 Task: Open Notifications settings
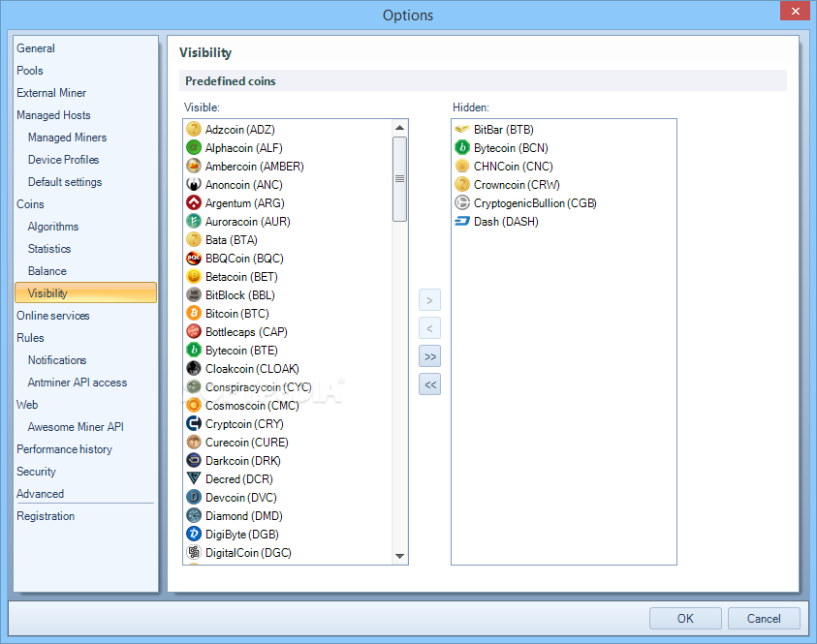tap(57, 360)
